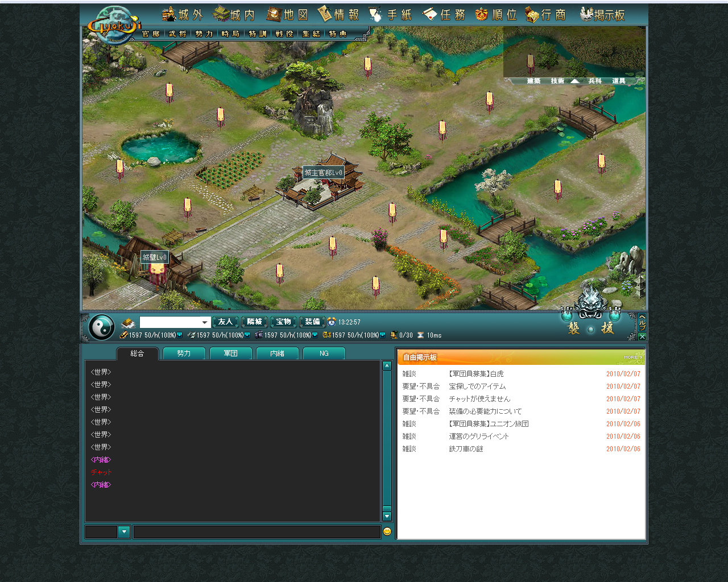
Task: Select the 城壁Lv0 wall gate
Action: (155, 257)
